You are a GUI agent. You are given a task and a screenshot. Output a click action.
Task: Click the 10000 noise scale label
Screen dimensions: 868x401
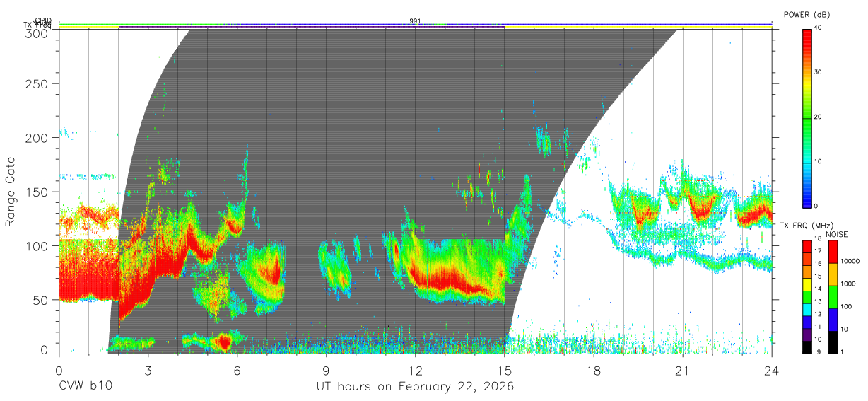849,261
